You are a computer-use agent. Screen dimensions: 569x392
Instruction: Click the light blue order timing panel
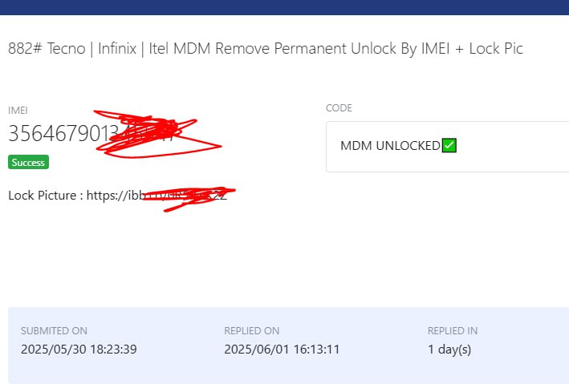coord(288,346)
